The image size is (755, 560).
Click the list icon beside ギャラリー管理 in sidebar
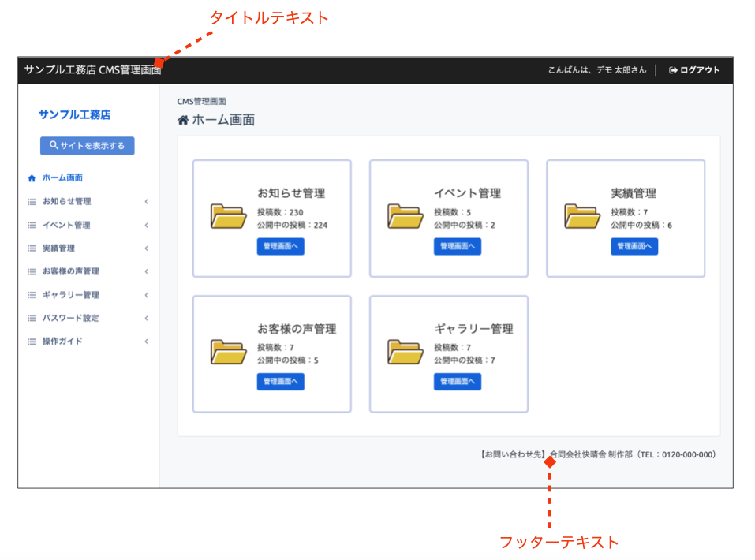[x=32, y=295]
